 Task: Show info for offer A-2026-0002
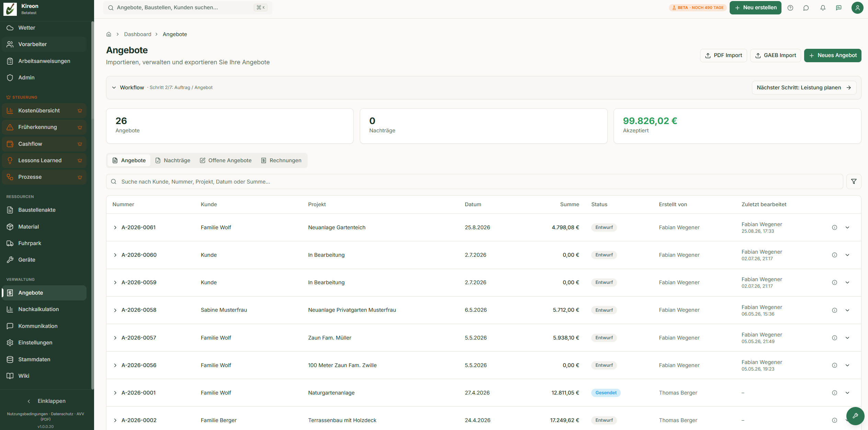pyautogui.click(x=835, y=420)
